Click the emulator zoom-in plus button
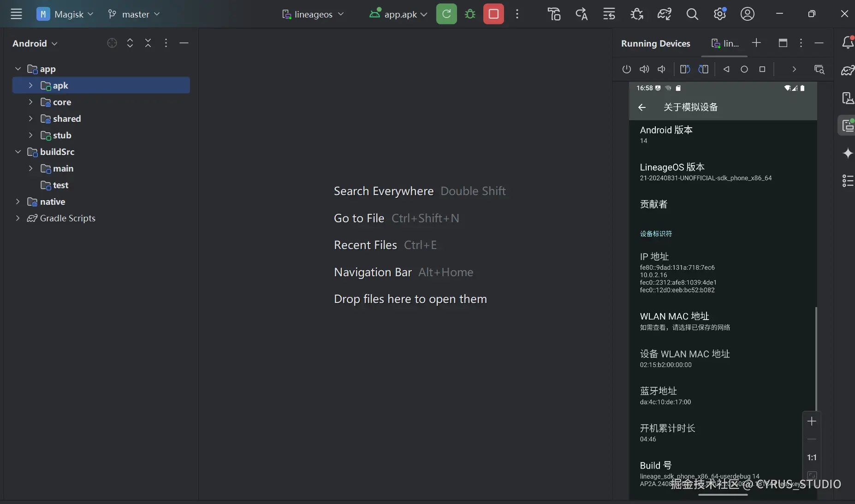This screenshot has height=504, width=855. pos(812,421)
